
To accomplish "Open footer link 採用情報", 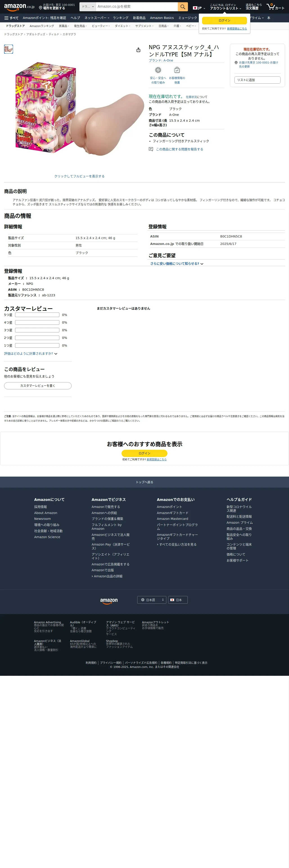I will click(40, 507).
